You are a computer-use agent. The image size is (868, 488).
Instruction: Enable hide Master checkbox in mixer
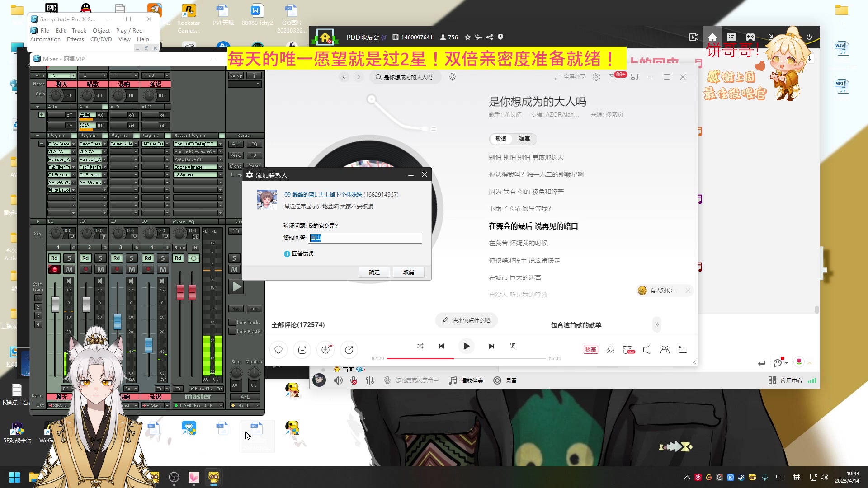tap(232, 331)
